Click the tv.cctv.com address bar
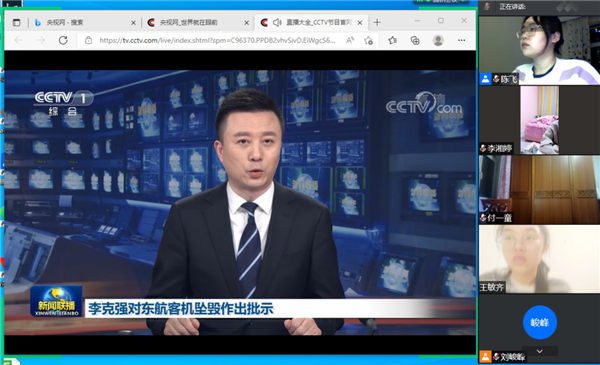The height and width of the screenshot is (365, 600). click(217, 40)
